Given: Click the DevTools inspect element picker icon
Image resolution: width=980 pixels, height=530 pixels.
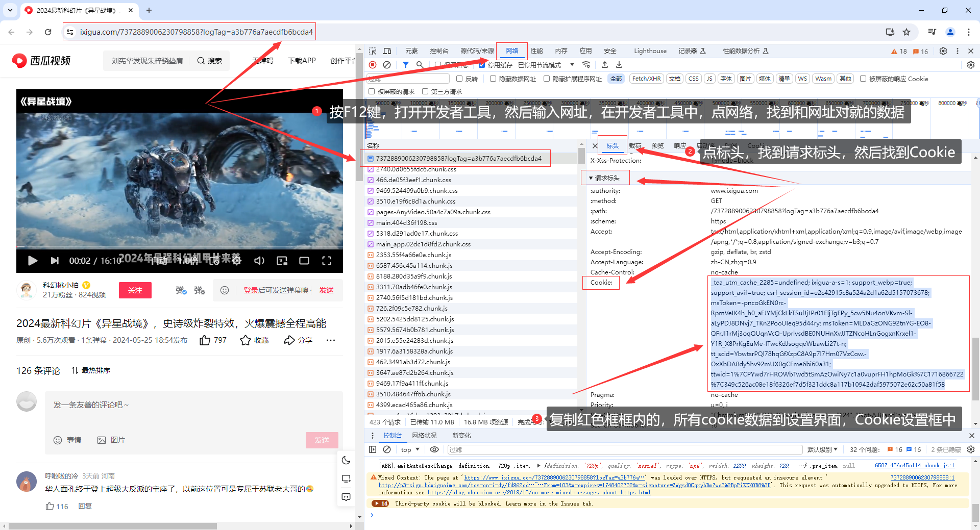Looking at the screenshot, I should click(373, 51).
